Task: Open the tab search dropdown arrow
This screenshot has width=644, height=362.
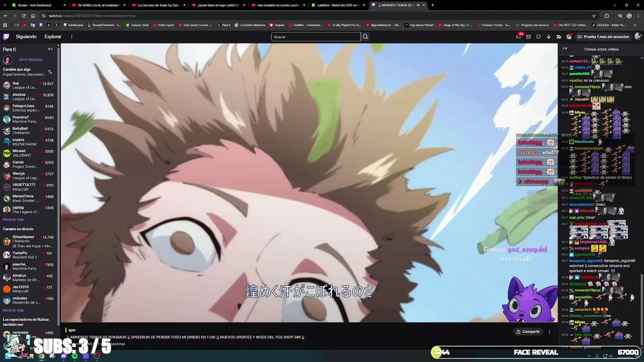Action: click(x=5, y=5)
